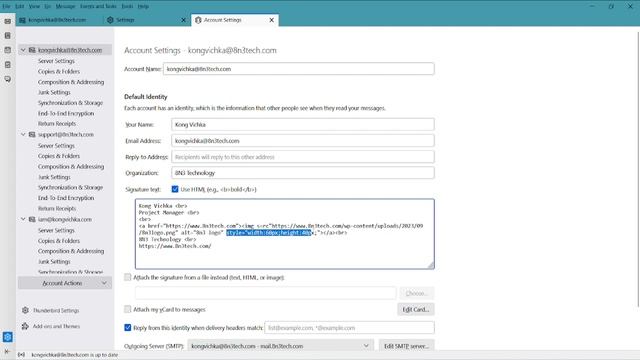Select Return Receipts under support@8n3tech.com
The height and width of the screenshot is (360, 640).
[57, 208]
